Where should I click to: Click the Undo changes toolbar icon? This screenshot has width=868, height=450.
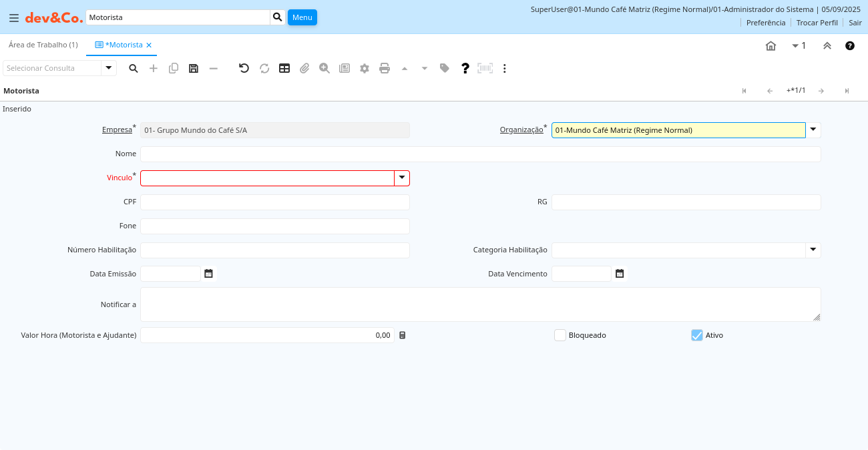pyautogui.click(x=244, y=68)
